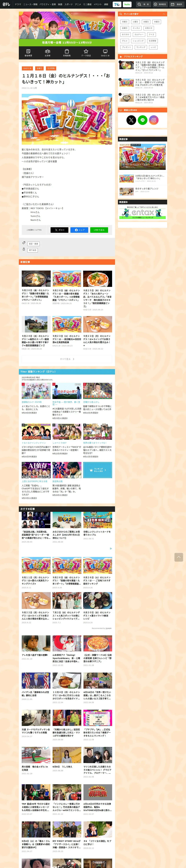Go back to top with arrow button
Screen dimensions: 186x868
[x=179, y=557]
